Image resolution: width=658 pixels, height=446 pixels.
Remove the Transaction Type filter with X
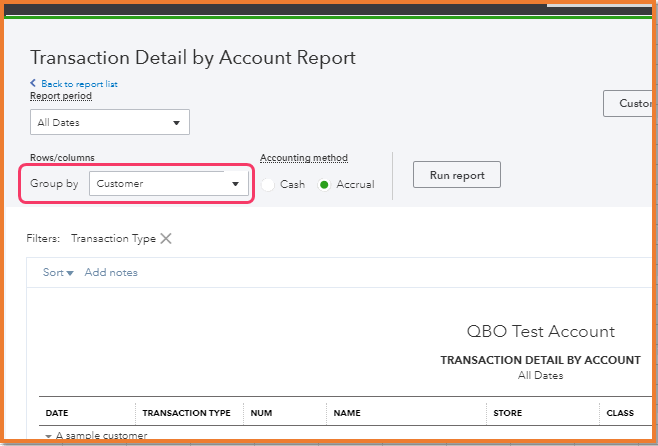166,238
